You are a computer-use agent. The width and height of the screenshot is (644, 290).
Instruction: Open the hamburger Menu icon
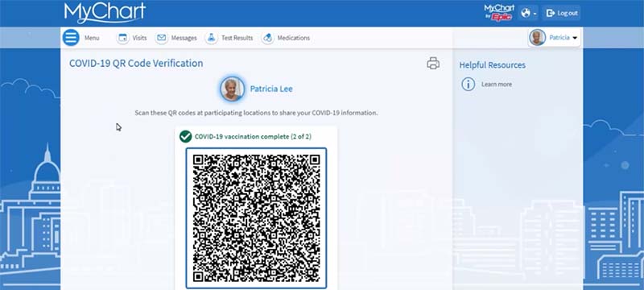coord(71,37)
